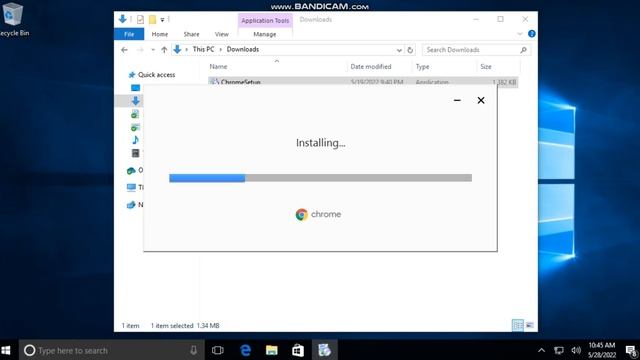Click the Properties quick access toolbar icon
The image size is (640, 360).
[140, 19]
